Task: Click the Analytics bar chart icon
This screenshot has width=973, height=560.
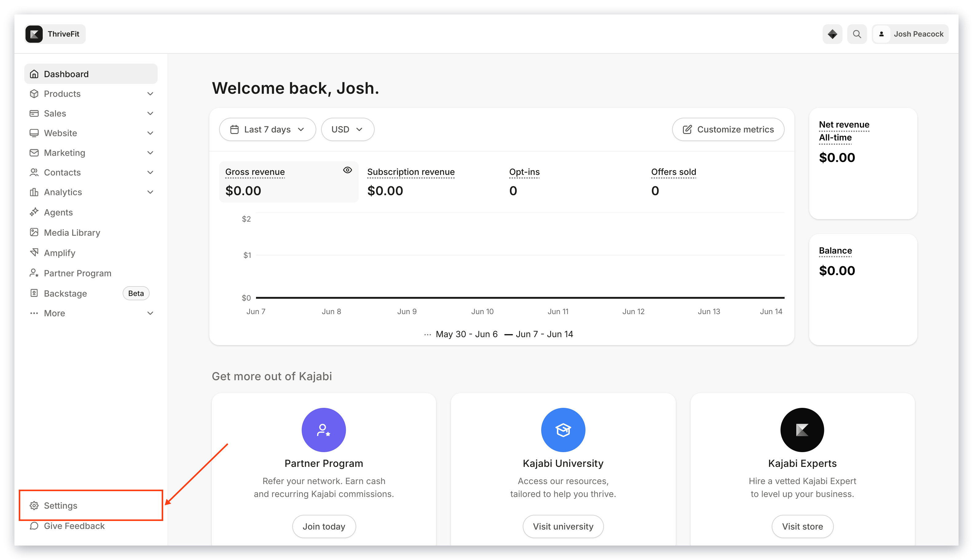Action: pos(34,192)
